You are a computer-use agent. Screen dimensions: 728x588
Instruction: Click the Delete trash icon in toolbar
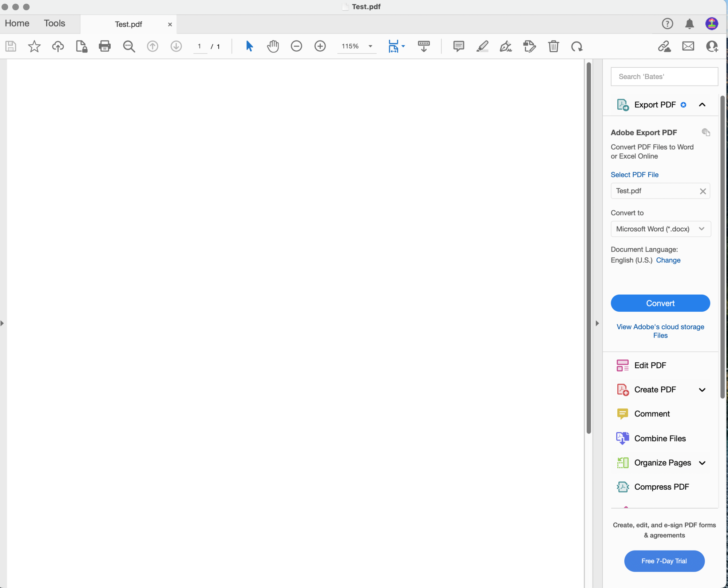(x=553, y=46)
